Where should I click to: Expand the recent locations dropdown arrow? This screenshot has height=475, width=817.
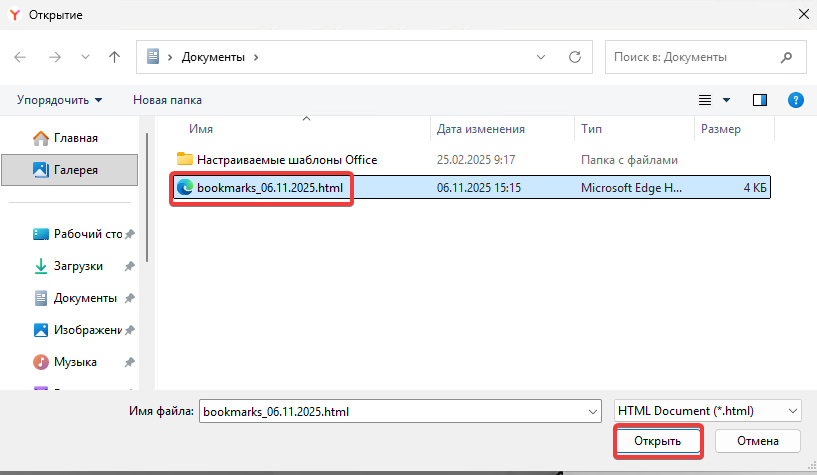tap(85, 57)
